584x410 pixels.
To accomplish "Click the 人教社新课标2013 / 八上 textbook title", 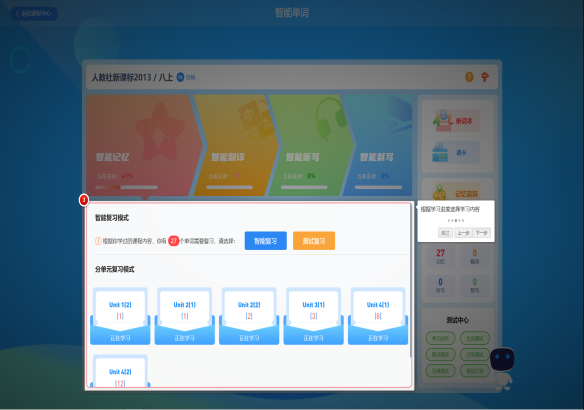I will coord(132,77).
